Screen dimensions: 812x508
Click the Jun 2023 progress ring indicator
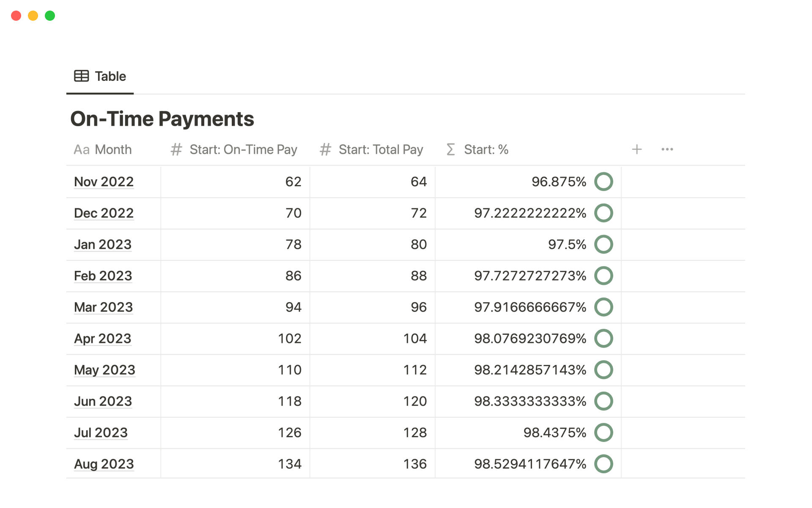pos(603,401)
